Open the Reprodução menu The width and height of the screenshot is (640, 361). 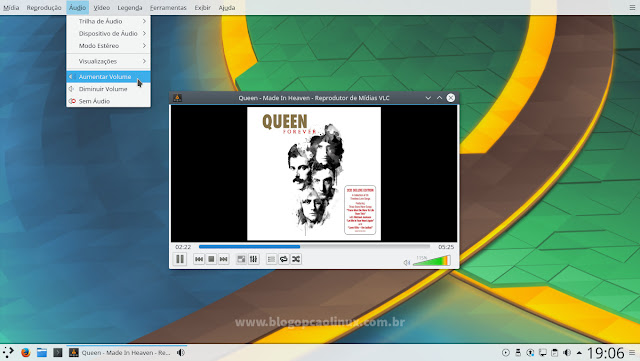coord(44,7)
